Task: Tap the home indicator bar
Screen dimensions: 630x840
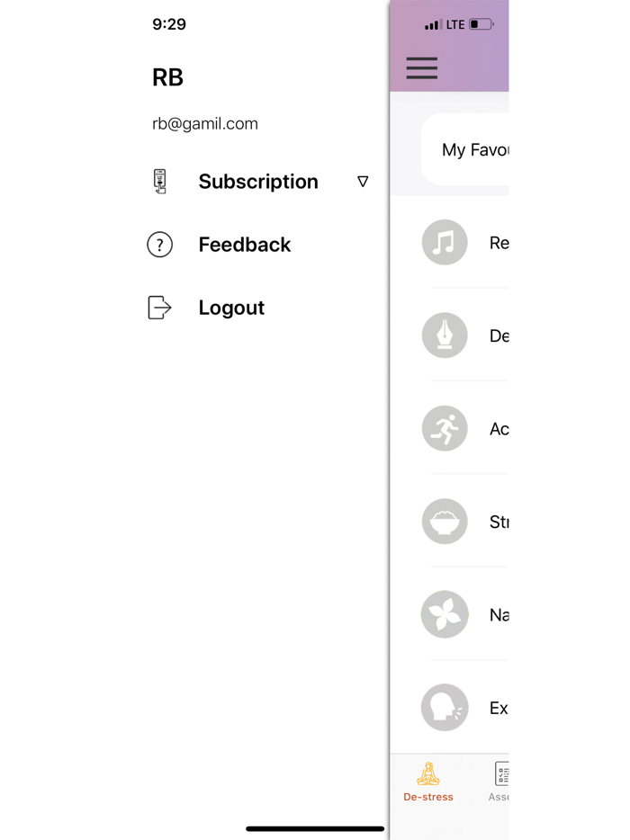Action: [315, 828]
